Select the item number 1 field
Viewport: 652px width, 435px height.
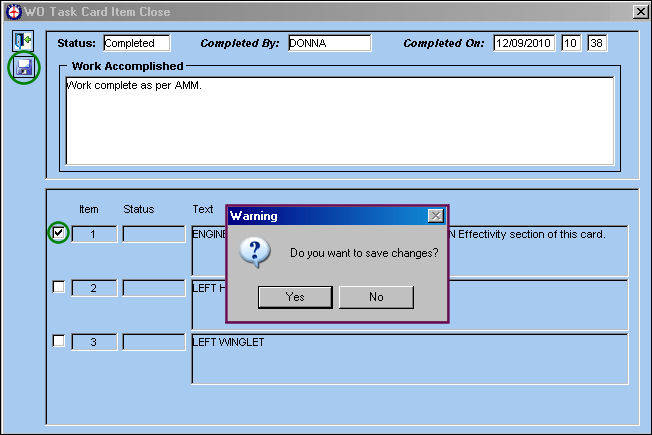click(94, 234)
